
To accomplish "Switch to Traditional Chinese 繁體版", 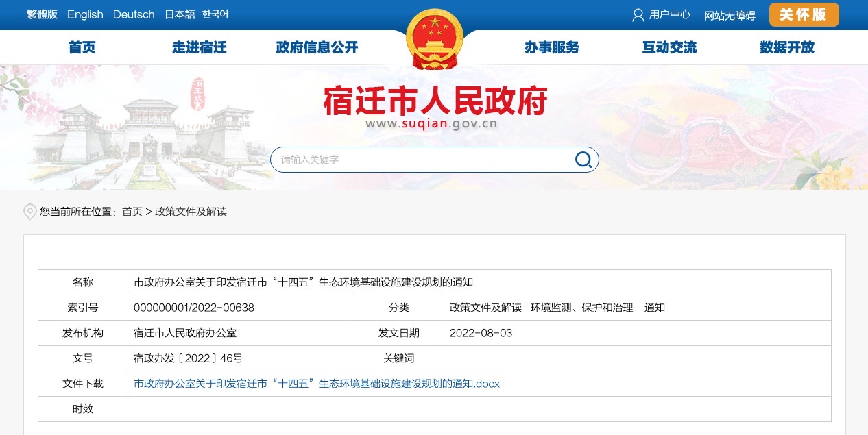I will 43,14.
